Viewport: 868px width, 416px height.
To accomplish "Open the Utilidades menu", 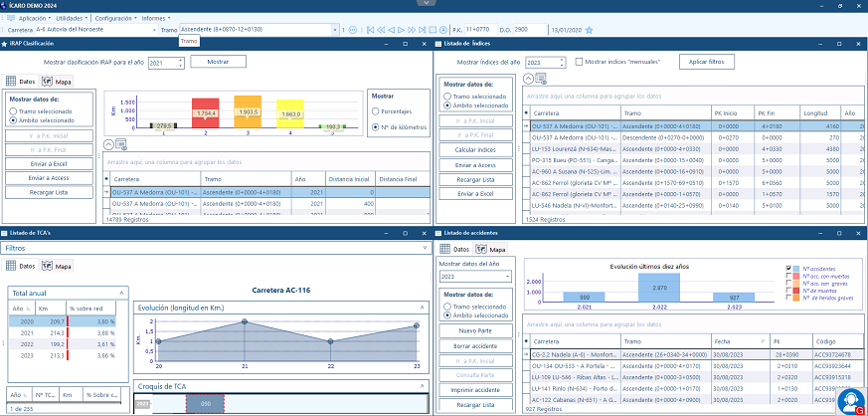I will coord(71,18).
